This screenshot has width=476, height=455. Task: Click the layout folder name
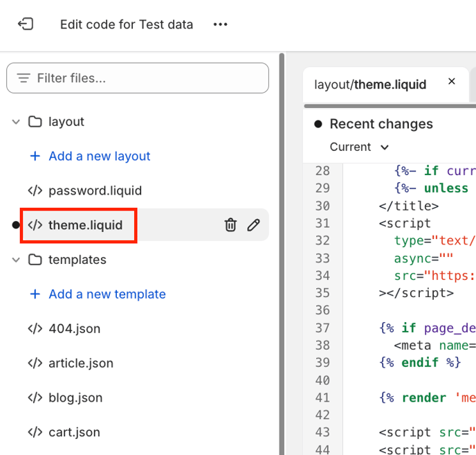pos(66,122)
